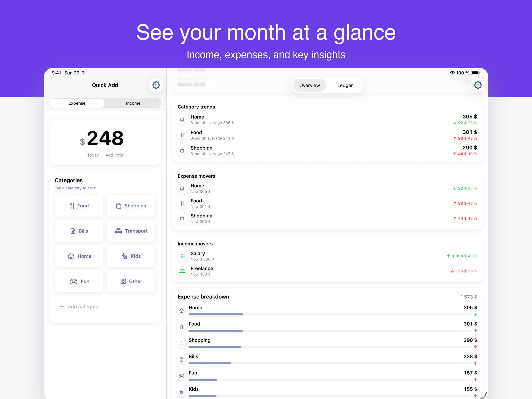532x399 pixels.
Task: Click 'Now 301 $' under Food
Action: pyautogui.click(x=200, y=207)
